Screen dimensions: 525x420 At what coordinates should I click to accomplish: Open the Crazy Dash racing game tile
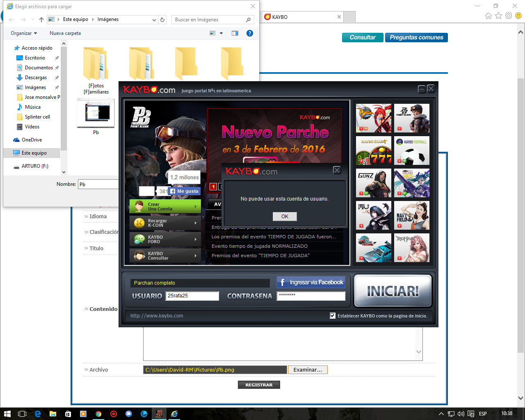point(373,248)
